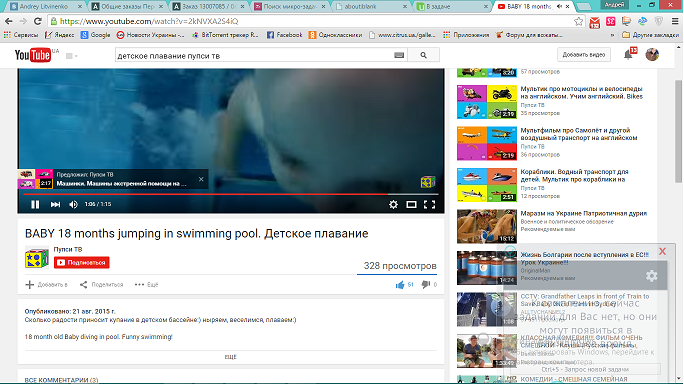Close the overlay popup with red X
Viewport: 684px width, 388px height.
pos(663,251)
